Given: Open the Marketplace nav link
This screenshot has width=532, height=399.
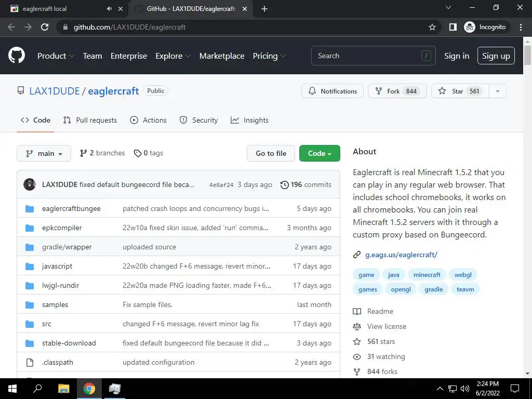Looking at the screenshot, I should tap(222, 56).
